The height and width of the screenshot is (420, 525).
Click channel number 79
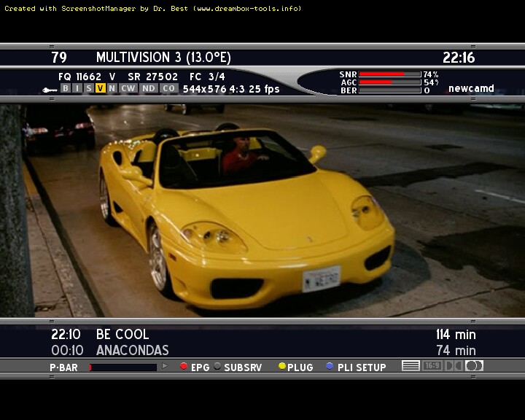click(59, 58)
